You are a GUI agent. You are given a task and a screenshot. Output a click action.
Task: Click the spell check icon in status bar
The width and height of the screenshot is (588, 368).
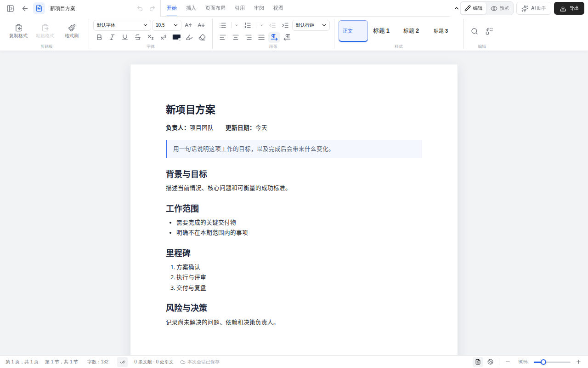(123, 362)
